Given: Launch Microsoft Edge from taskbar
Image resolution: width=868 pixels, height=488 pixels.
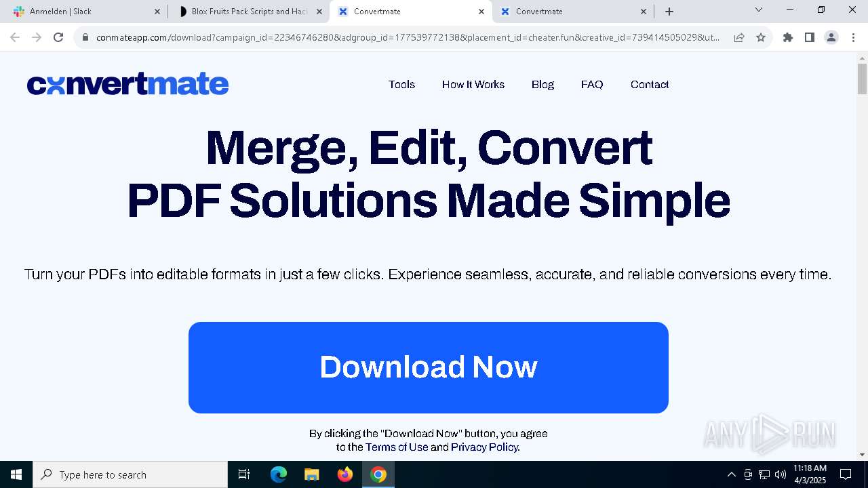Looking at the screenshot, I should [x=279, y=474].
